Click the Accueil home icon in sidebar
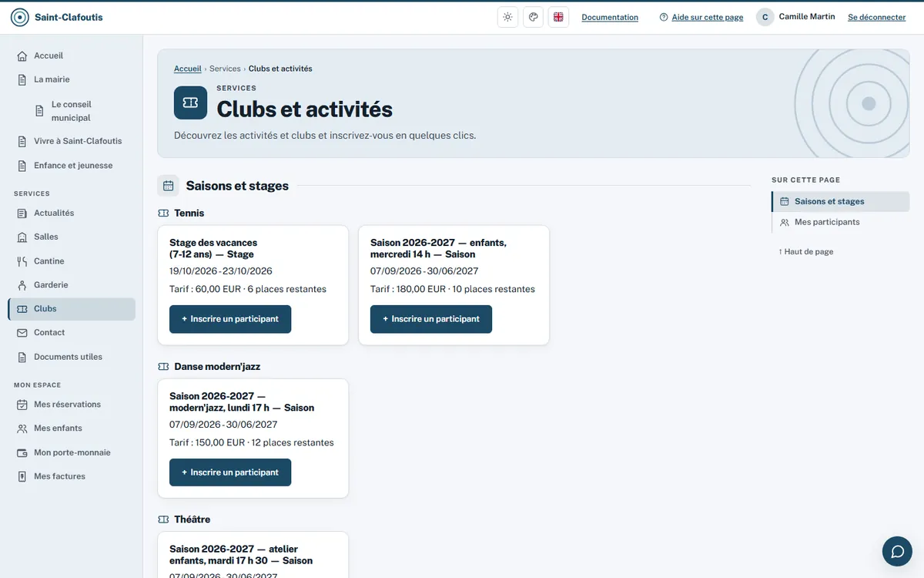The width and height of the screenshot is (924, 578). click(22, 56)
